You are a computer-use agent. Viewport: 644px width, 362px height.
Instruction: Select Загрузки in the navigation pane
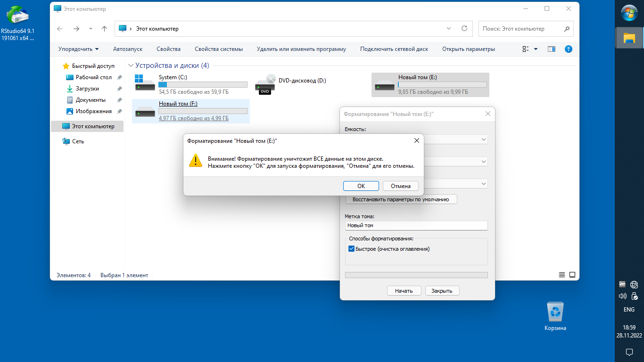pos(87,89)
